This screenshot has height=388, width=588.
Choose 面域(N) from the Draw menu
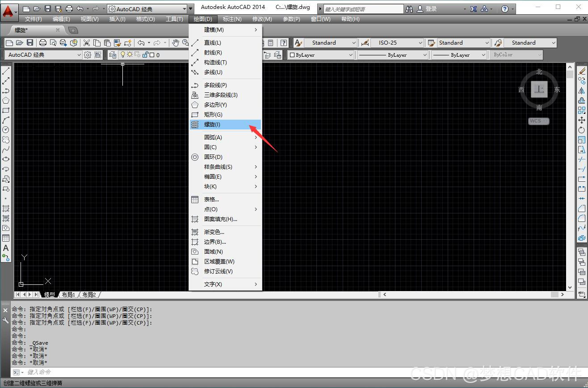(225, 252)
